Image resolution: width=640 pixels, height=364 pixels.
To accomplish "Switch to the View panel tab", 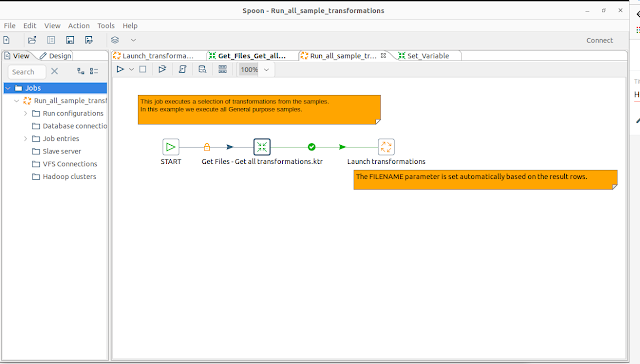I will point(17,55).
